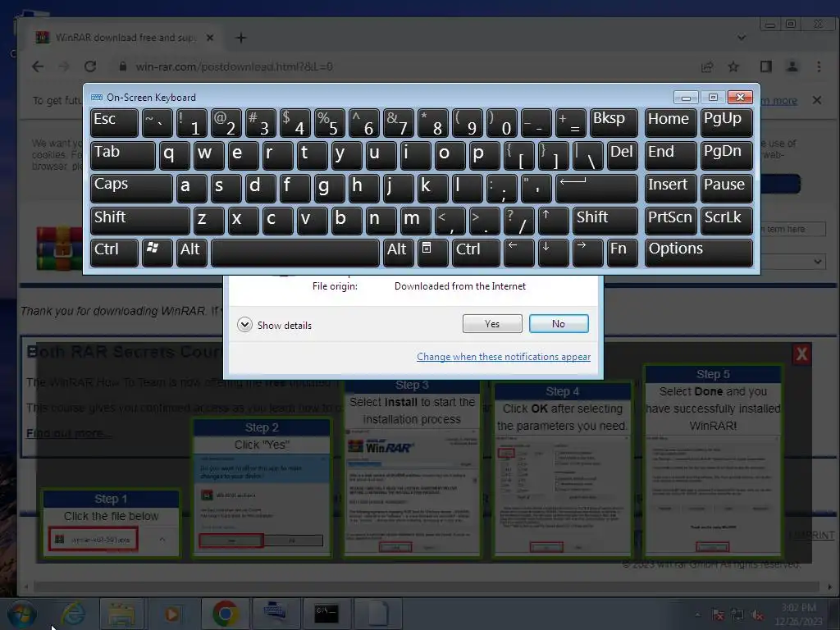Toggle the right Shift key
840x630 pixels.
pyautogui.click(x=605, y=221)
